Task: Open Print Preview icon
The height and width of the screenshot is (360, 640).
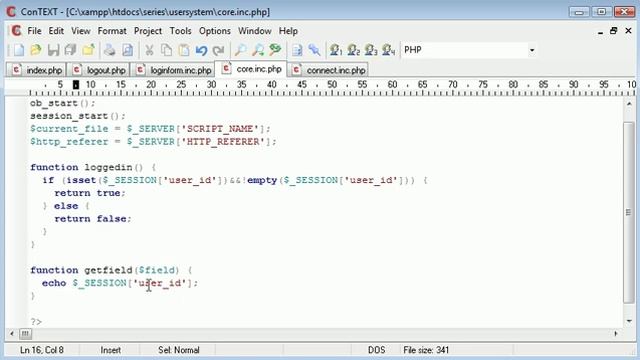Action: tap(127, 50)
